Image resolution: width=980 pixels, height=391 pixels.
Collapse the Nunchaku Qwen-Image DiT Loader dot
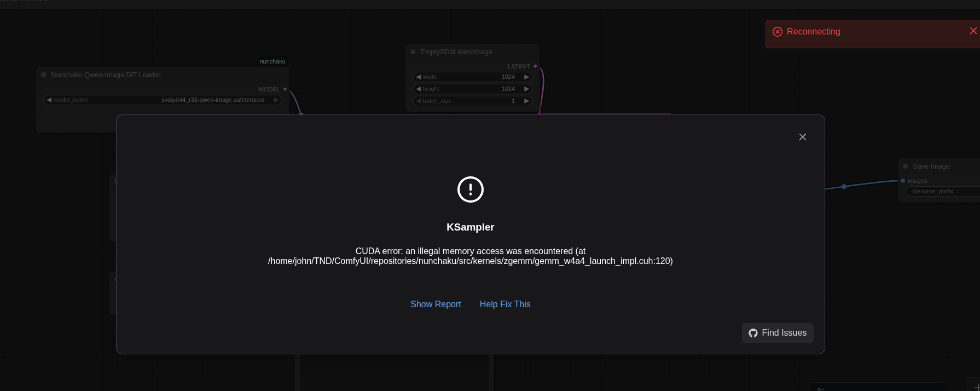pyautogui.click(x=44, y=75)
